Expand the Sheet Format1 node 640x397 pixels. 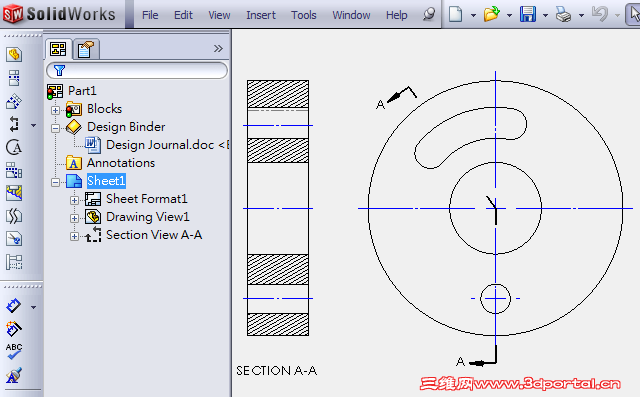[x=74, y=200]
